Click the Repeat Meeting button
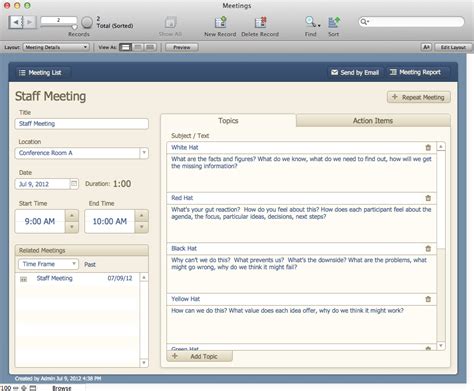The height and width of the screenshot is (391, 474). (419, 97)
